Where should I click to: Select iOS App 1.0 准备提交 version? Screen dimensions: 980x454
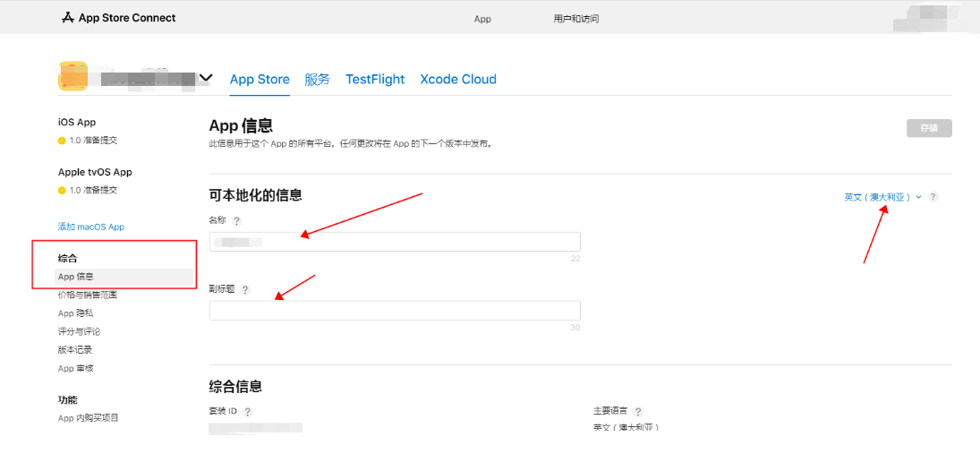tap(88, 141)
